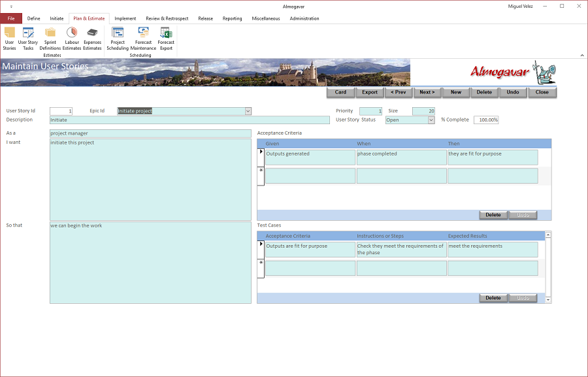Delete the selected Acceptance Criteria row
The height and width of the screenshot is (377, 588).
493,215
